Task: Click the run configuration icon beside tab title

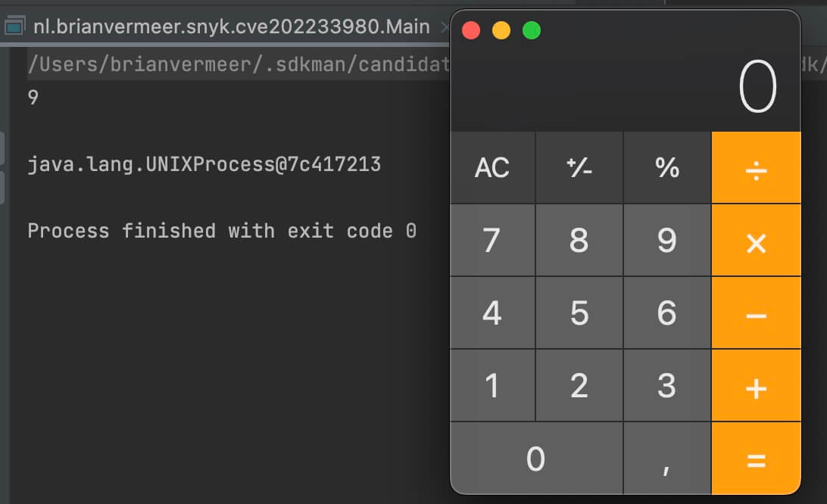Action: (15, 25)
